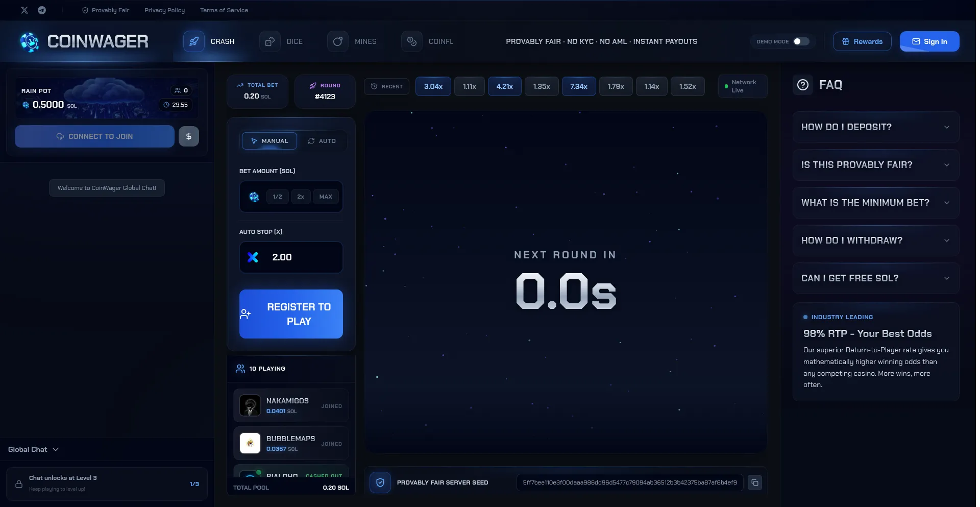Click Register To Play button
The image size is (980, 507).
tap(291, 314)
